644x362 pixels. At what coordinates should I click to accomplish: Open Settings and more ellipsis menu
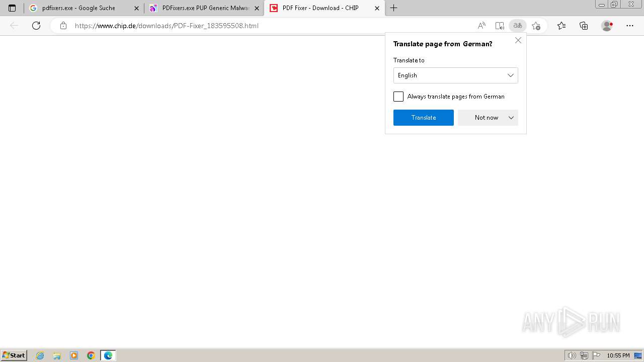click(630, 26)
